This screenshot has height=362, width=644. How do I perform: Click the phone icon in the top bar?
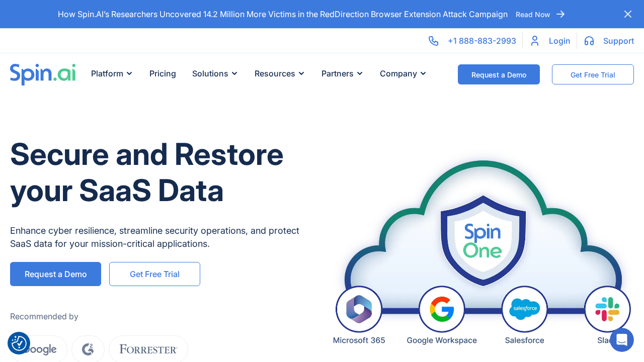434,41
